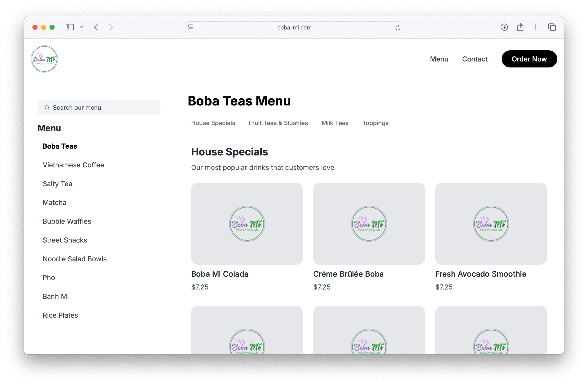Click the boba-mi.com address bar
Viewport: 588px width, 386px height.
pyautogui.click(x=294, y=28)
